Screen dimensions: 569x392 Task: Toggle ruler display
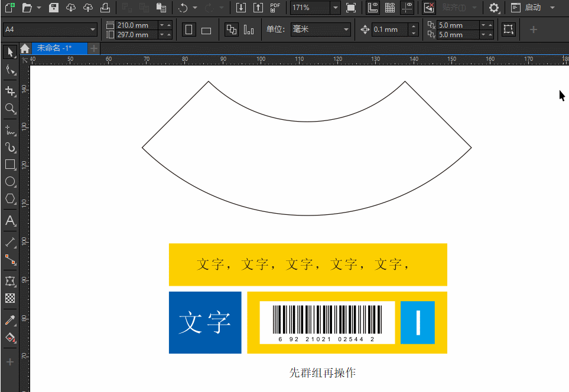(x=373, y=7)
